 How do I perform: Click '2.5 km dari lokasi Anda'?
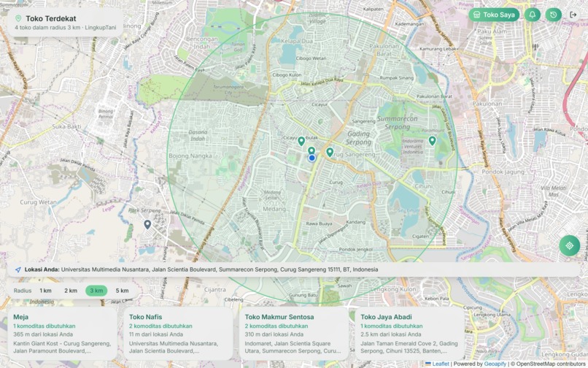tap(391, 334)
